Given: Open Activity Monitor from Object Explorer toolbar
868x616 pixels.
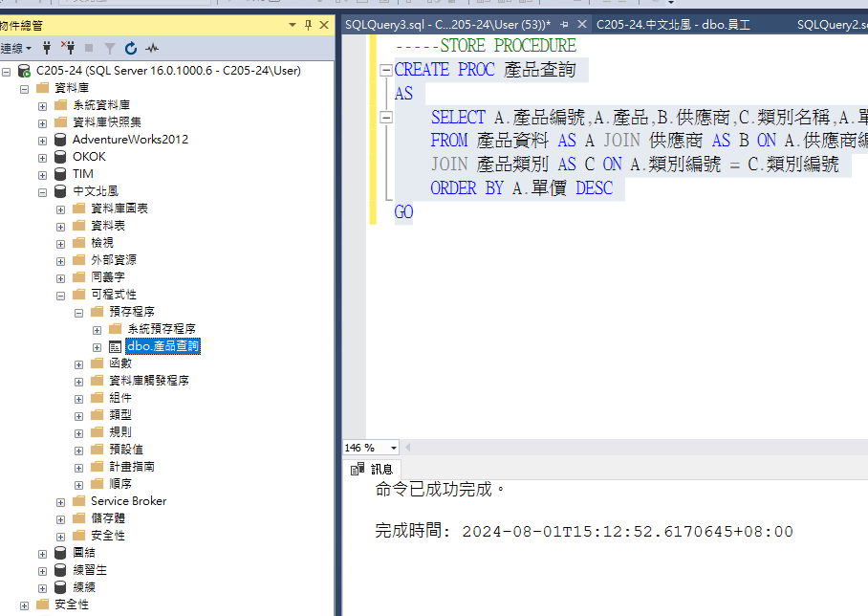Looking at the screenshot, I should click(151, 47).
